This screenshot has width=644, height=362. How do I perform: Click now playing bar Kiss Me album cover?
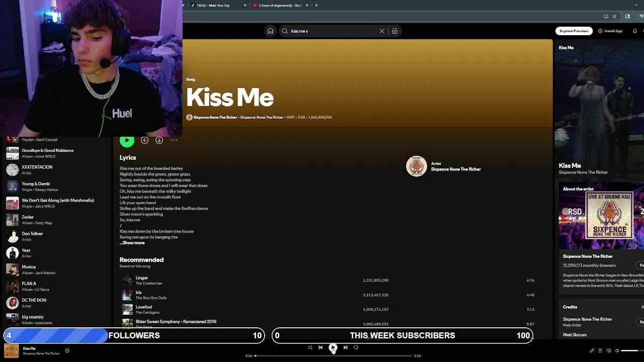[x=12, y=350]
